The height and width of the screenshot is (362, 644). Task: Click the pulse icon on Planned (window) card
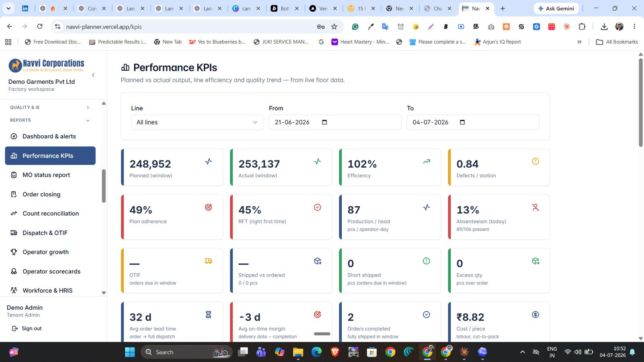(x=208, y=161)
